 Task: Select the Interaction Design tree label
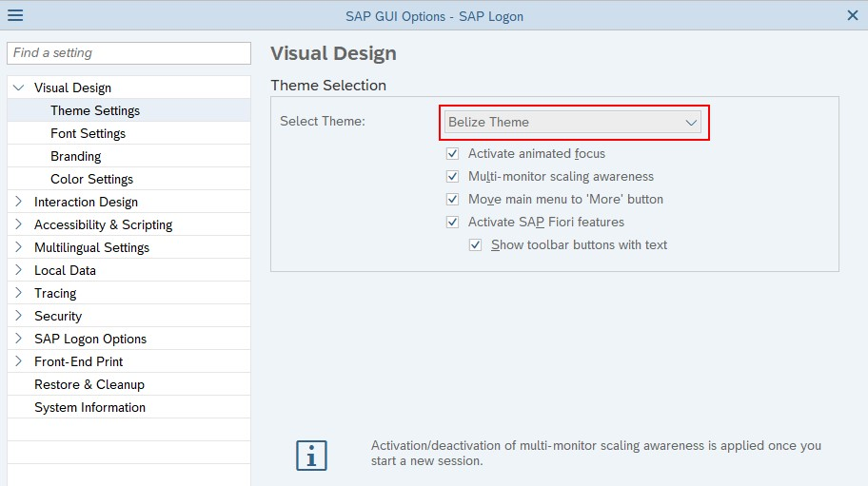point(86,202)
